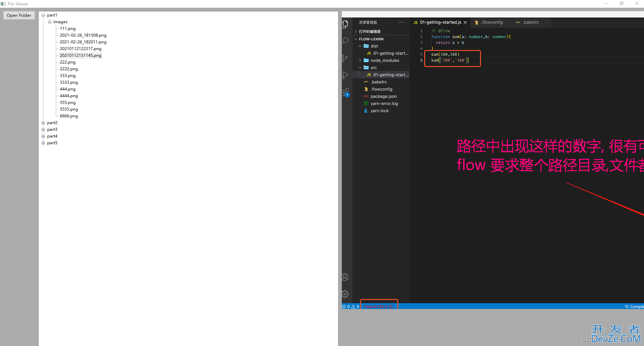The image size is (644, 346).
Task: Expand the part5 folder node
Action: click(x=43, y=143)
